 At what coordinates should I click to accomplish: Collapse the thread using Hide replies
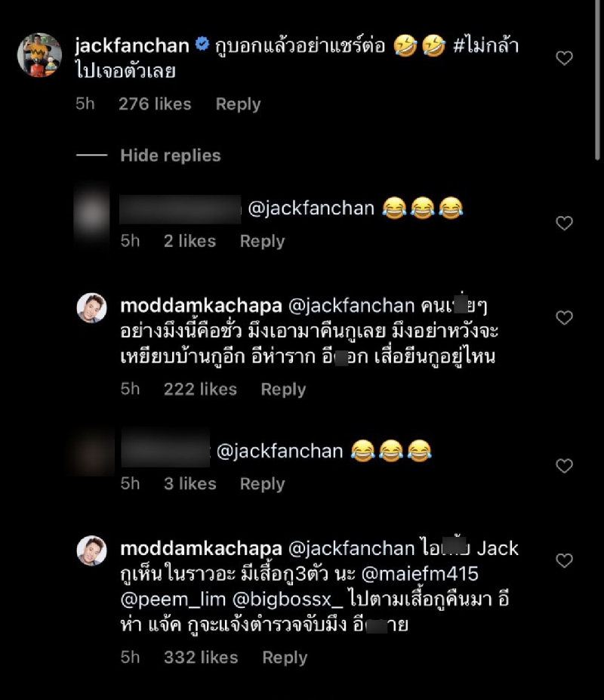click(x=170, y=156)
